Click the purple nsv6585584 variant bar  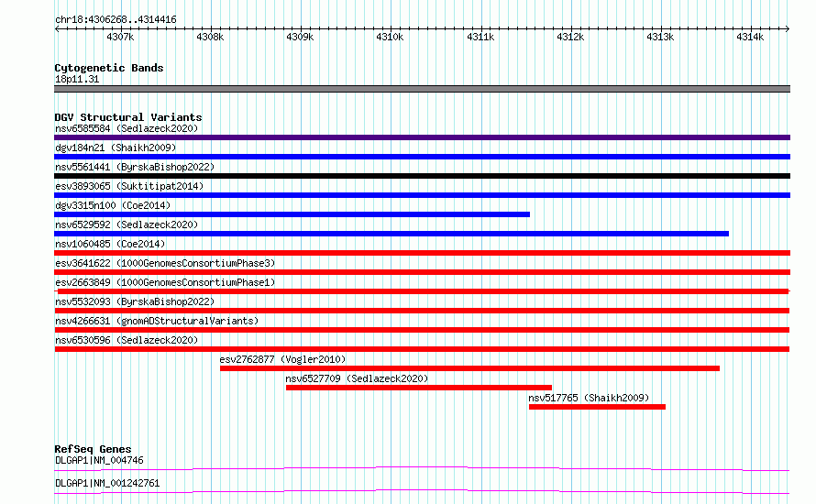422,137
